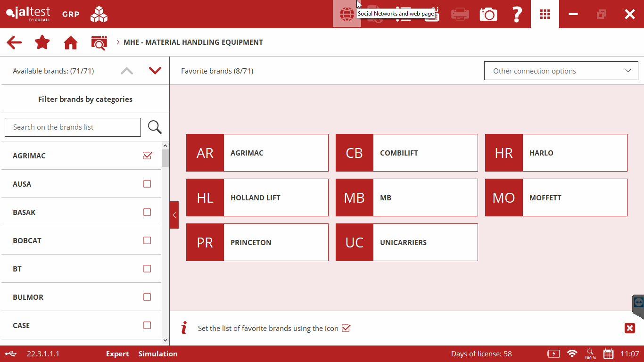644x362 pixels.
Task: Go to home screen icon
Action: pos(71,42)
